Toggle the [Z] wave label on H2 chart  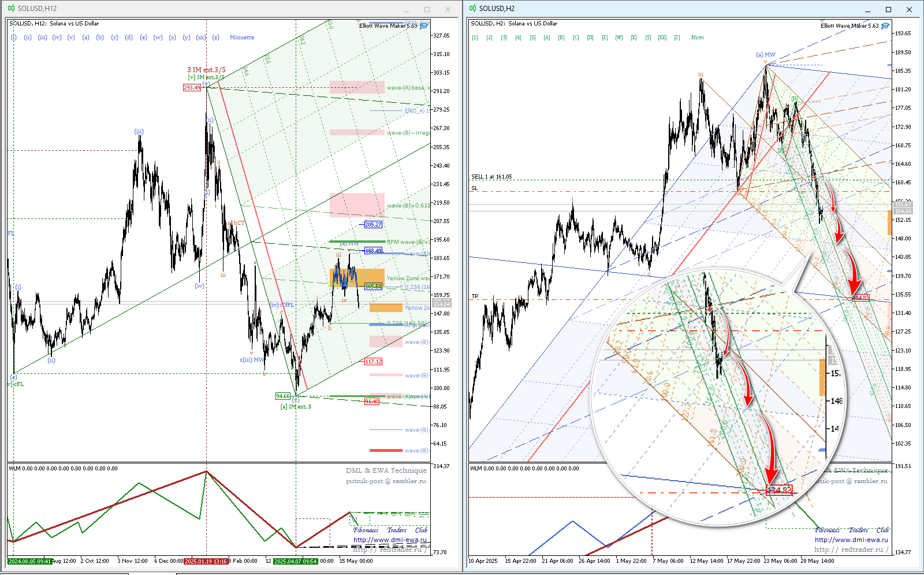(677, 38)
